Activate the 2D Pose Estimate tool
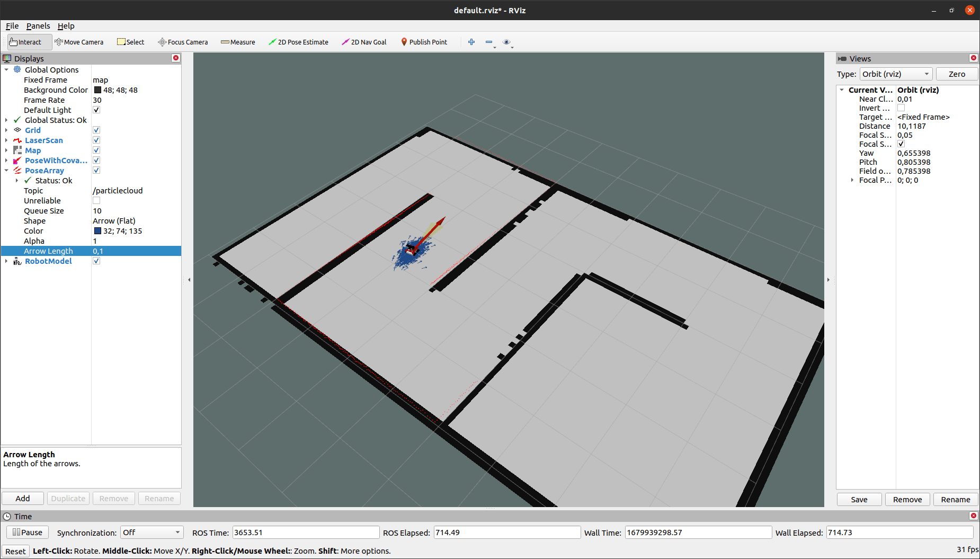Viewport: 980px width, 559px height. point(298,42)
